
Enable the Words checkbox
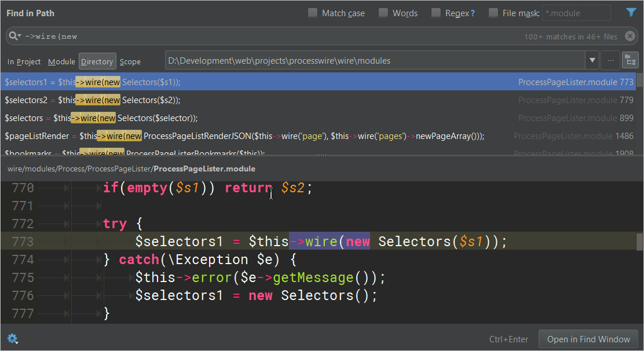click(383, 13)
